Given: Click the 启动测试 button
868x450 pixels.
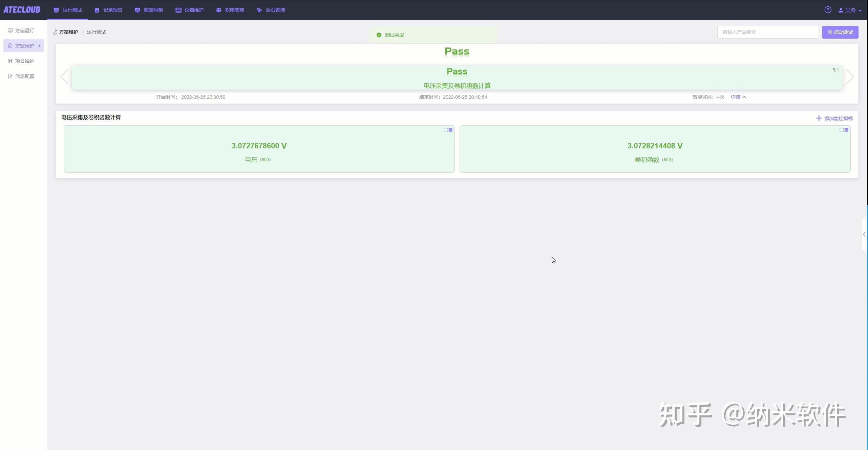Looking at the screenshot, I should click(x=840, y=32).
